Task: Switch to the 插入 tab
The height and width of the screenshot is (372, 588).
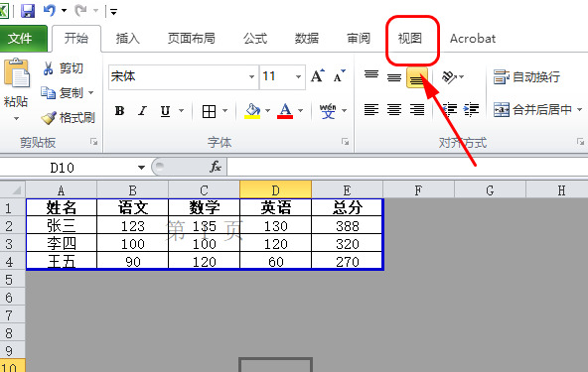Action: [x=127, y=39]
